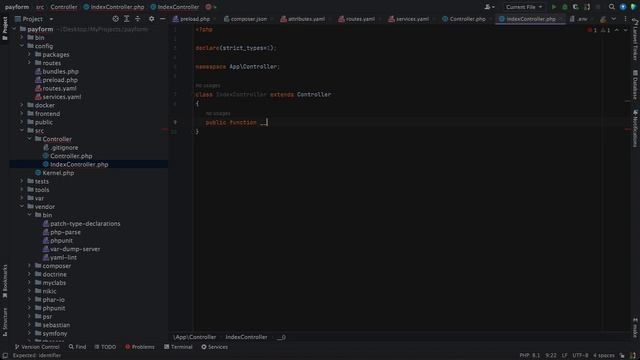Select phpunit file under vendor bin
This screenshot has height=360, width=640.
click(x=61, y=240)
